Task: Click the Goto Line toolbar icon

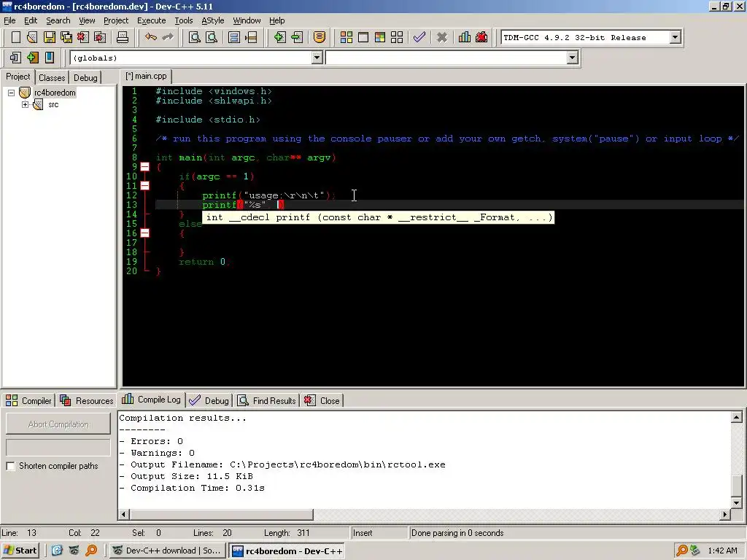Action: [251, 37]
